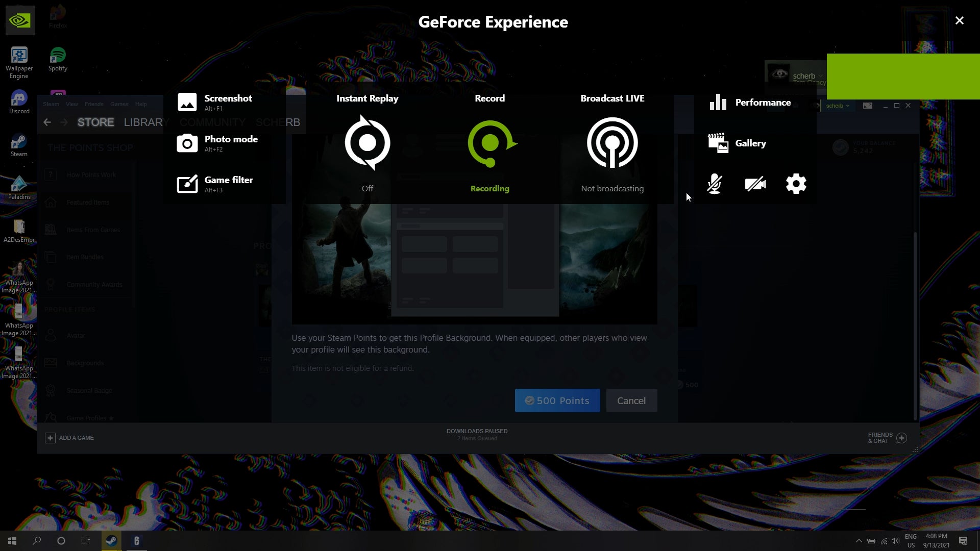Open the Steam menu in Steam window
This screenshot has height=551, width=980.
[x=51, y=104]
